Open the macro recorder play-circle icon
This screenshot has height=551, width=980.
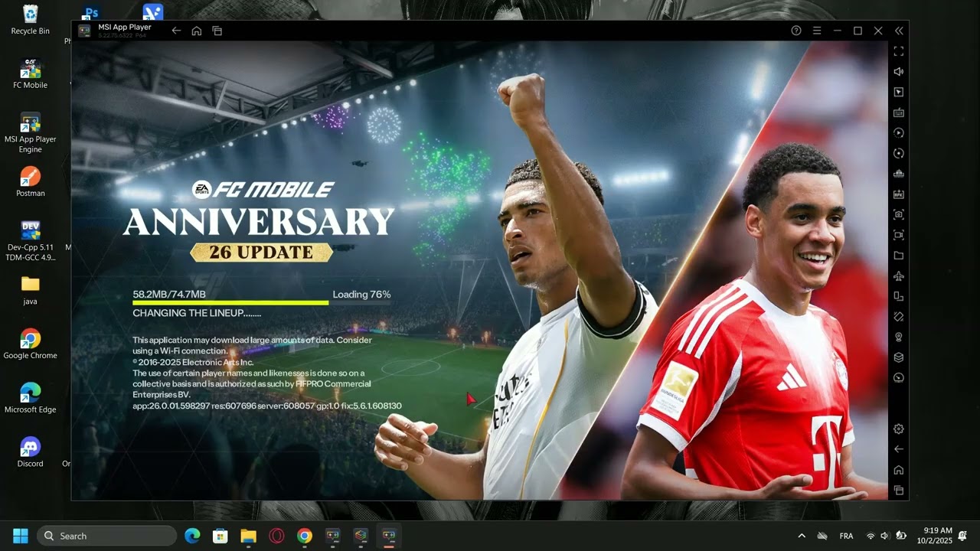[x=899, y=132]
